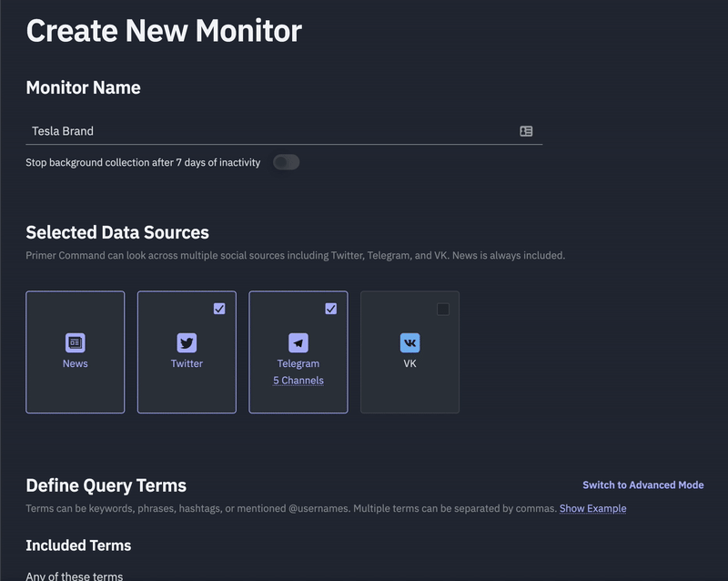
Task: Click the Define Query Terms heading
Action: point(106,485)
